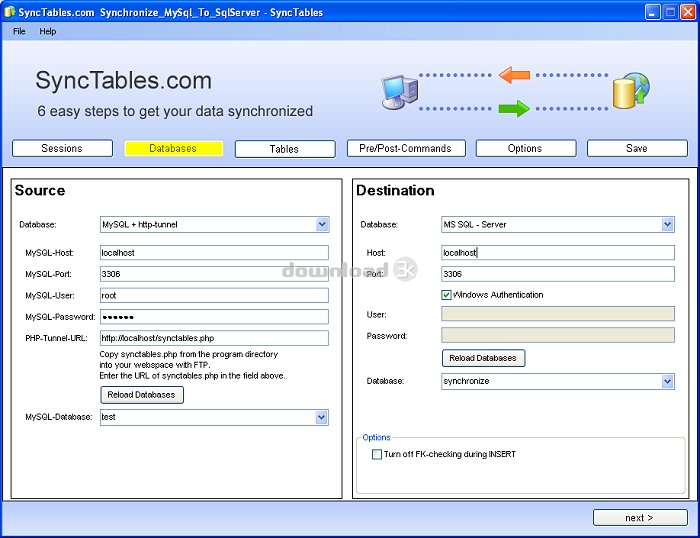Click the orange left arrow icon
Viewport: 700px width, 538px height.
[x=514, y=75]
